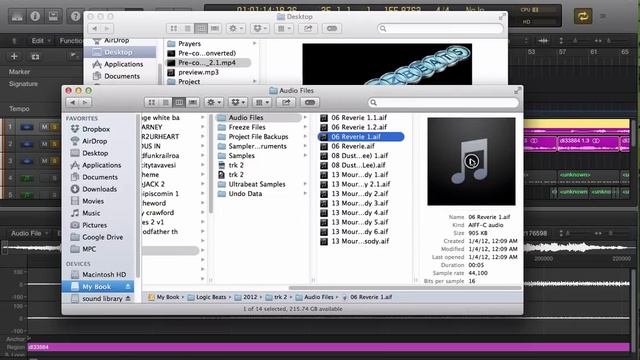The width and height of the screenshot is (640, 360).
Task: Switch Audio Files window to list view
Action: [165, 102]
